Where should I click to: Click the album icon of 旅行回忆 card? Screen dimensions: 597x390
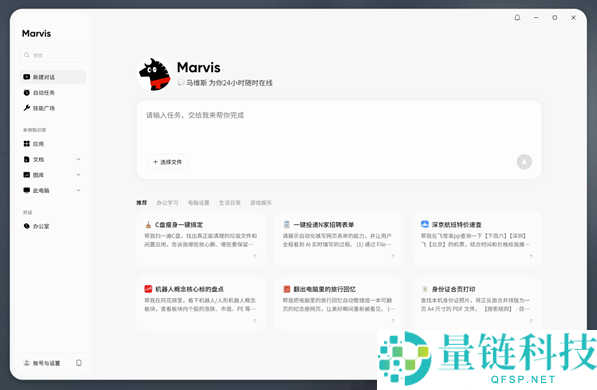tap(287, 289)
